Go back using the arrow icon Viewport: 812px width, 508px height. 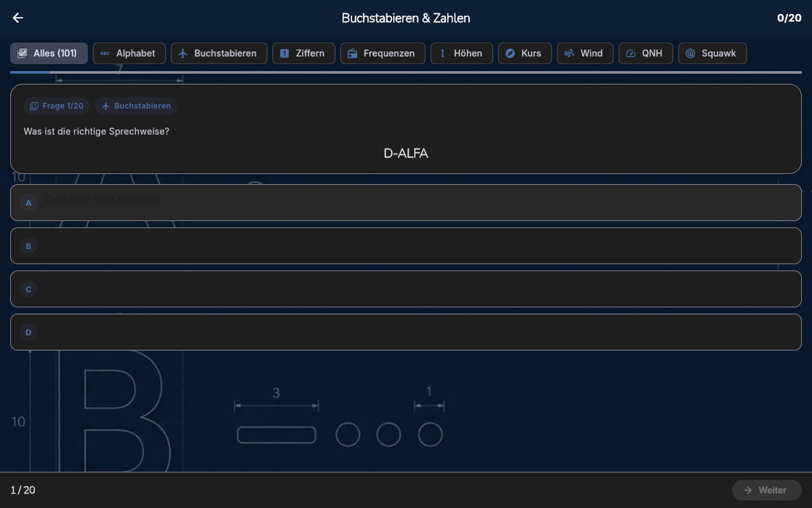pyautogui.click(x=18, y=18)
